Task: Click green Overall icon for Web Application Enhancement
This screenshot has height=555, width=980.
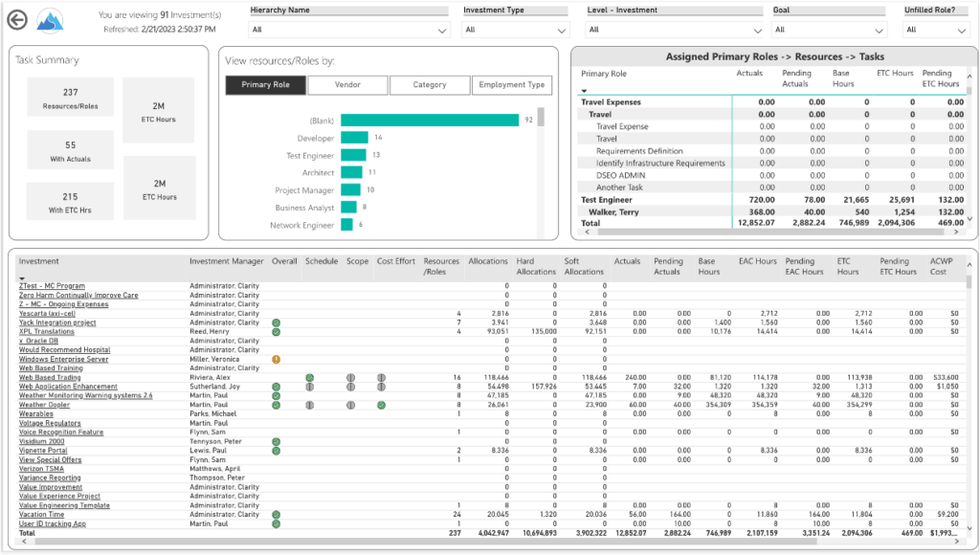Action: click(x=277, y=387)
